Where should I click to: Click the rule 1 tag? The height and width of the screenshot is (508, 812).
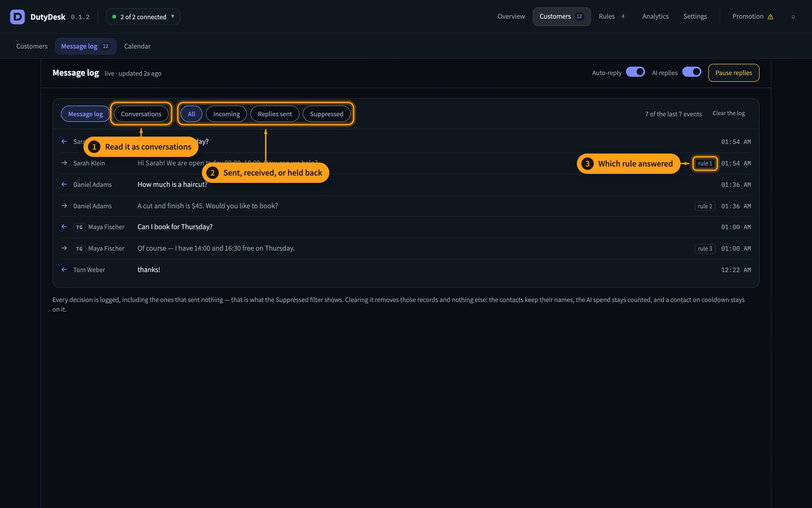coord(705,163)
